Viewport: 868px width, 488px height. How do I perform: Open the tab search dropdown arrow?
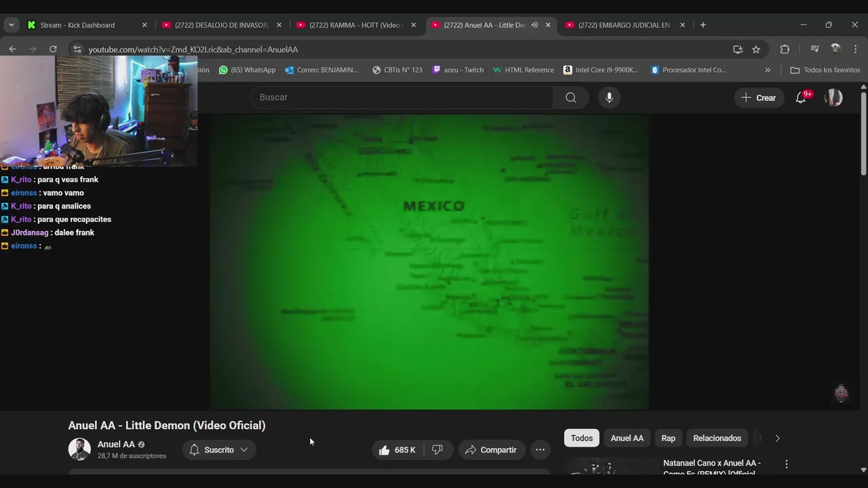tap(11, 25)
